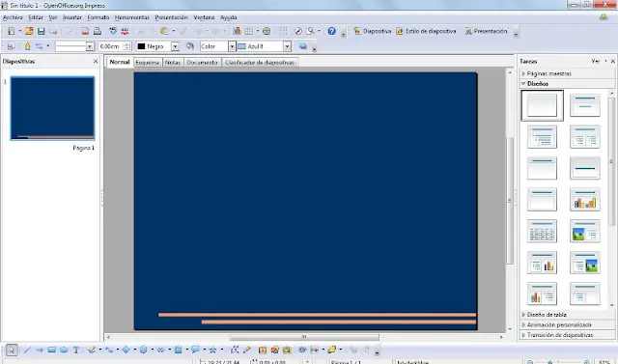Select the basic shapes diamond tool
The image size is (618, 364).
(126, 350)
